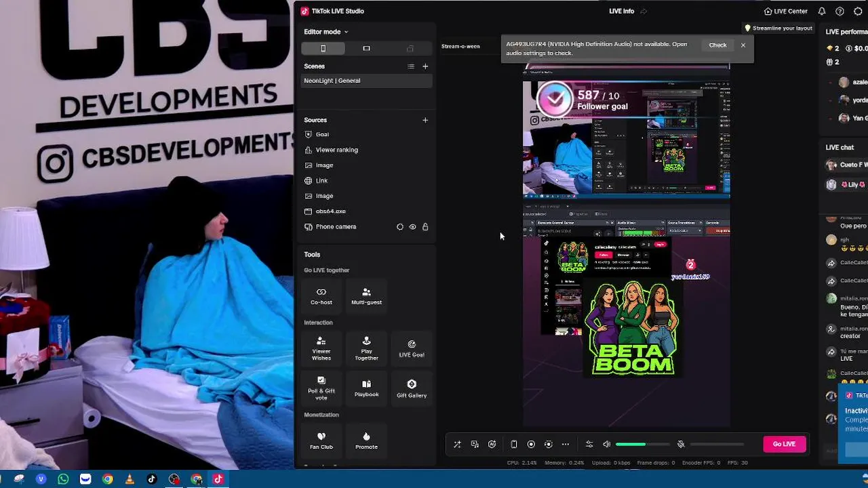Open more options ellipsis in bottom toolbar
This screenshot has height=488, width=868.
tap(566, 445)
